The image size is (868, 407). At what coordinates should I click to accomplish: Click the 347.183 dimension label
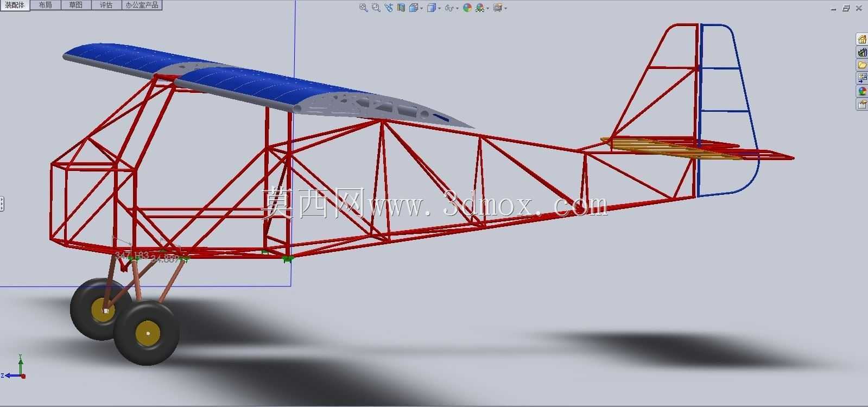(132, 255)
